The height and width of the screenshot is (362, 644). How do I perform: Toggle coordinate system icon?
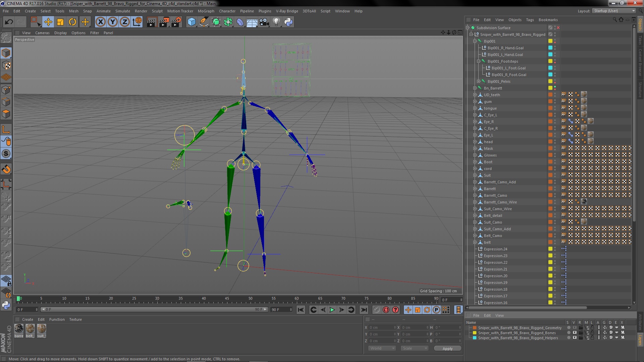137,22
